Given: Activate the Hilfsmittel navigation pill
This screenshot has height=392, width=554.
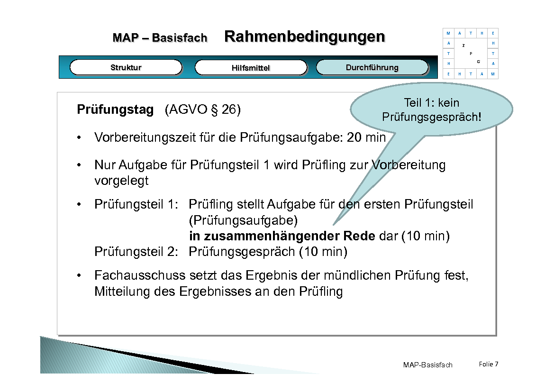Looking at the screenshot, I should (x=251, y=68).
